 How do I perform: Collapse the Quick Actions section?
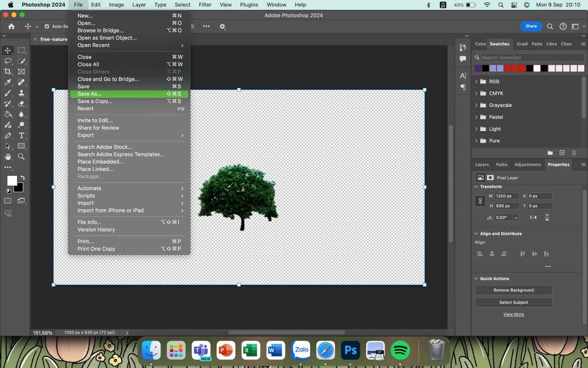(476, 278)
